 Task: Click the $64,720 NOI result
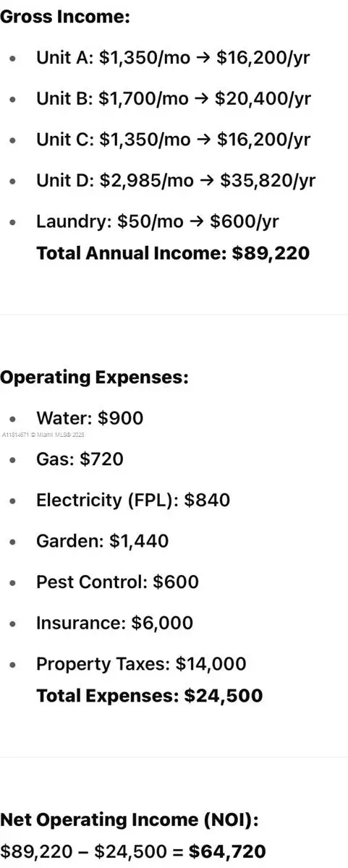pos(227,852)
